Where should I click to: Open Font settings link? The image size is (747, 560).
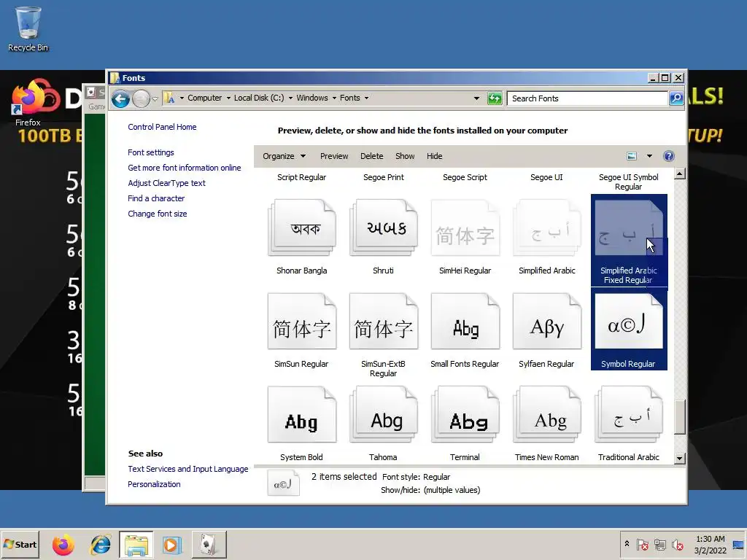click(x=151, y=152)
